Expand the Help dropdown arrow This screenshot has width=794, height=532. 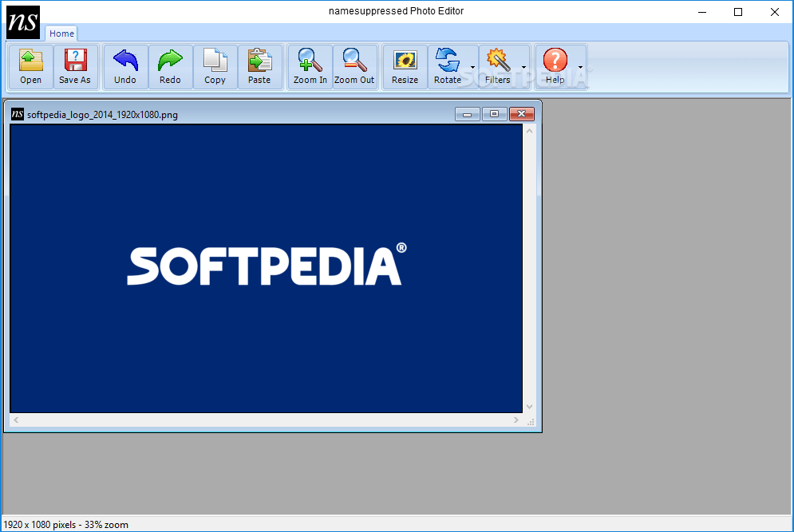(x=580, y=67)
